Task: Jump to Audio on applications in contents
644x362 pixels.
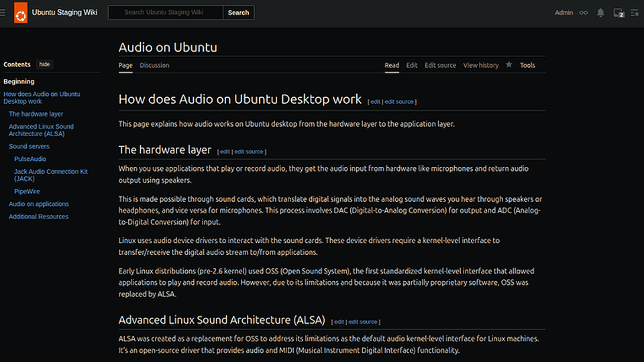Action: click(x=39, y=204)
